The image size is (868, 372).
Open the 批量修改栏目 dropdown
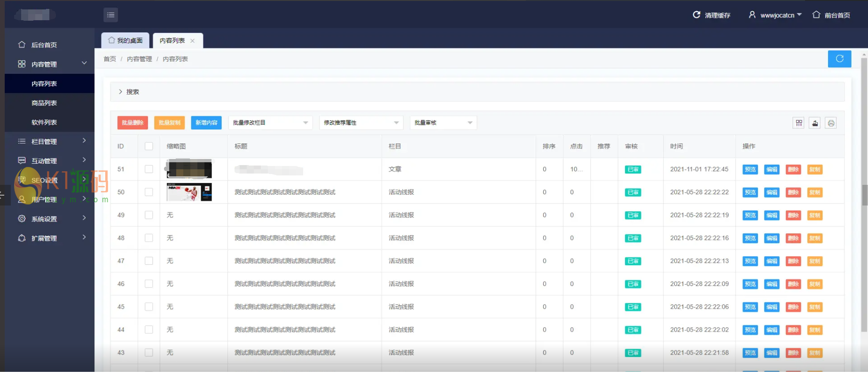(270, 123)
